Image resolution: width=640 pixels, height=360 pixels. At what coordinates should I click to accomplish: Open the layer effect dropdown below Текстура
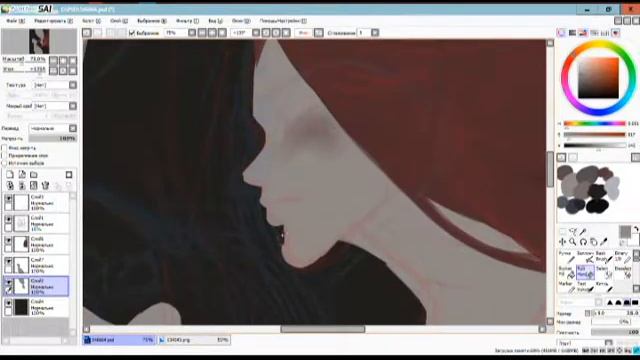[x=73, y=106]
